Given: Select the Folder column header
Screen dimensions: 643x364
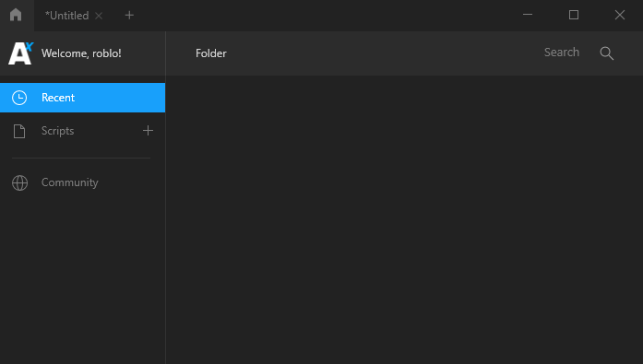Looking at the screenshot, I should tap(210, 53).
